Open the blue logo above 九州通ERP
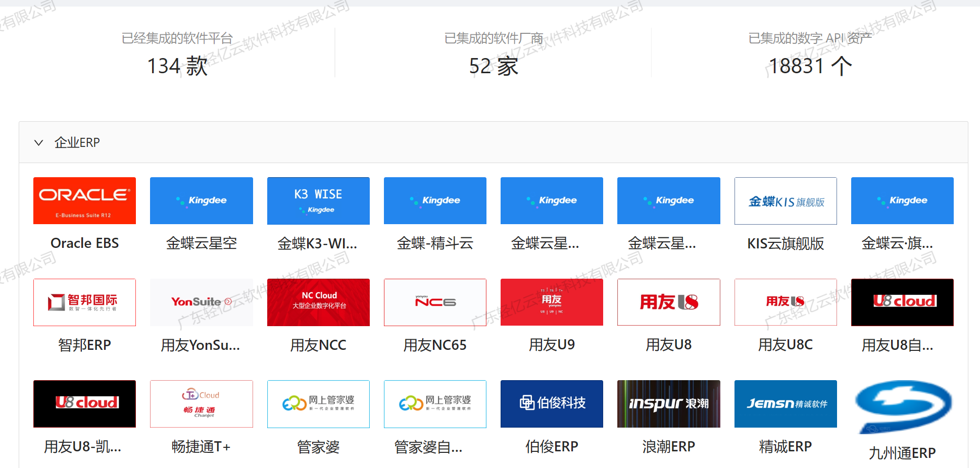980x468 pixels. (x=902, y=407)
